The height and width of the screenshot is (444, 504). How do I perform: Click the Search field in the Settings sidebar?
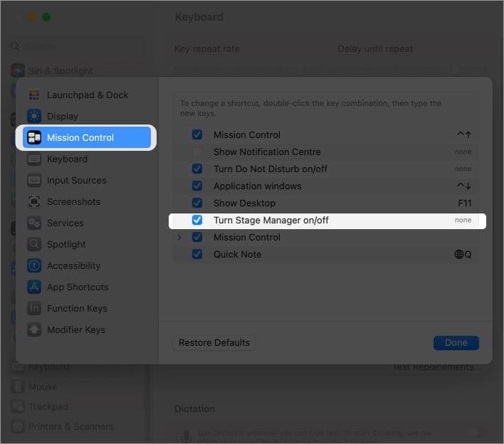point(77,46)
